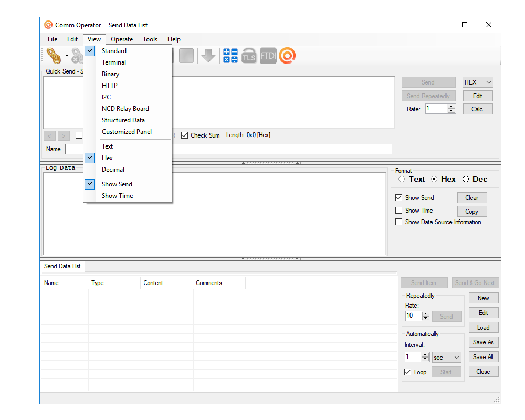
Task: Choose Customized Panel menu entry
Action: tap(128, 132)
